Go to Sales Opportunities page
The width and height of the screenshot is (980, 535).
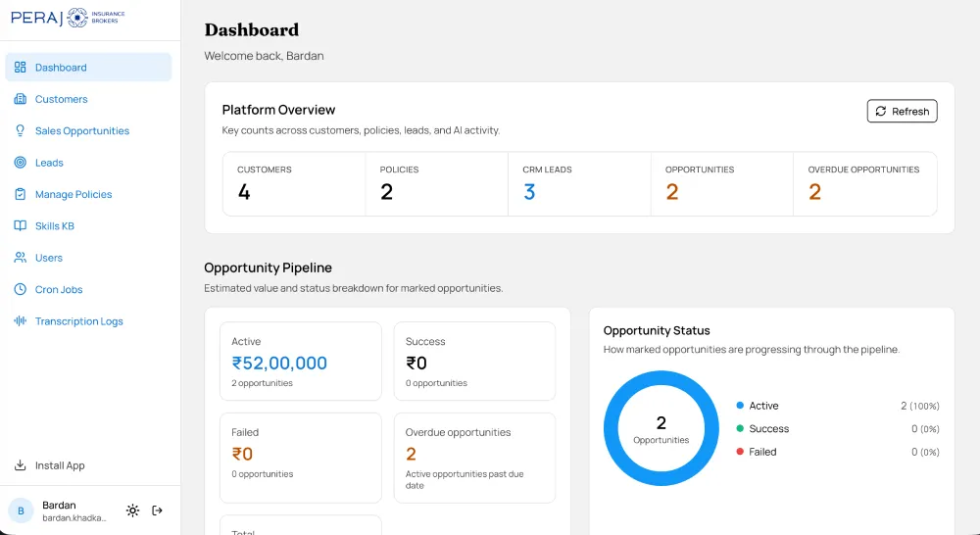coord(88,130)
